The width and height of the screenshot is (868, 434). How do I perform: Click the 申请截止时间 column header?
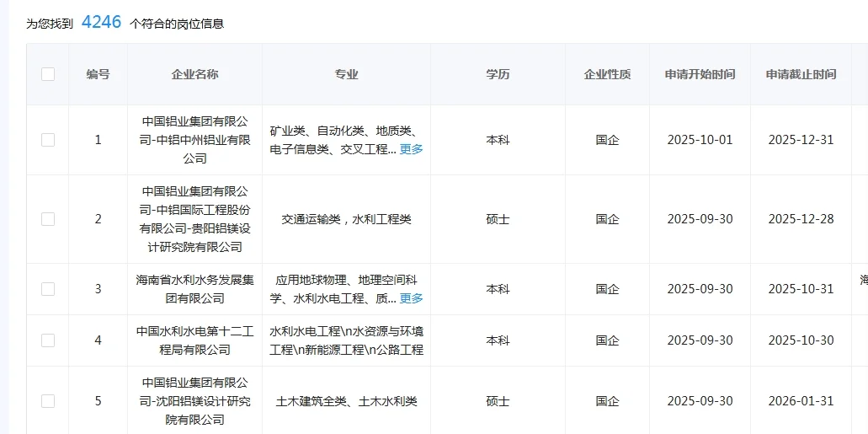point(801,74)
